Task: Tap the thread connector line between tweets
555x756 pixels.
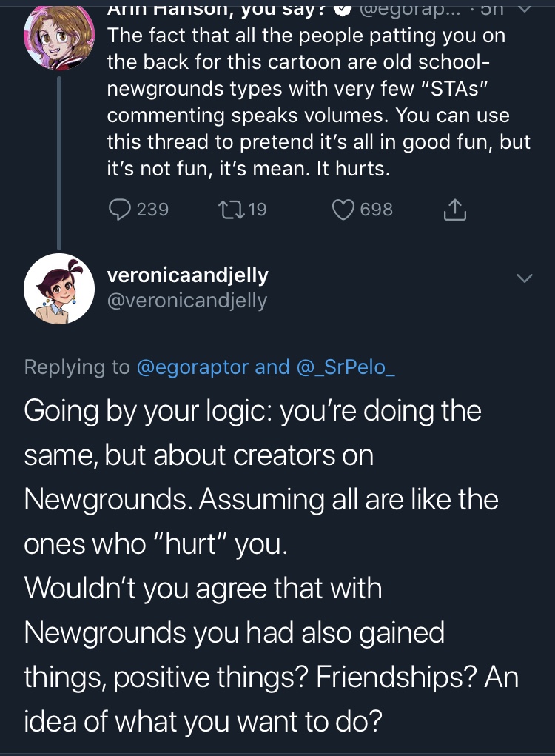Action: coord(58,162)
